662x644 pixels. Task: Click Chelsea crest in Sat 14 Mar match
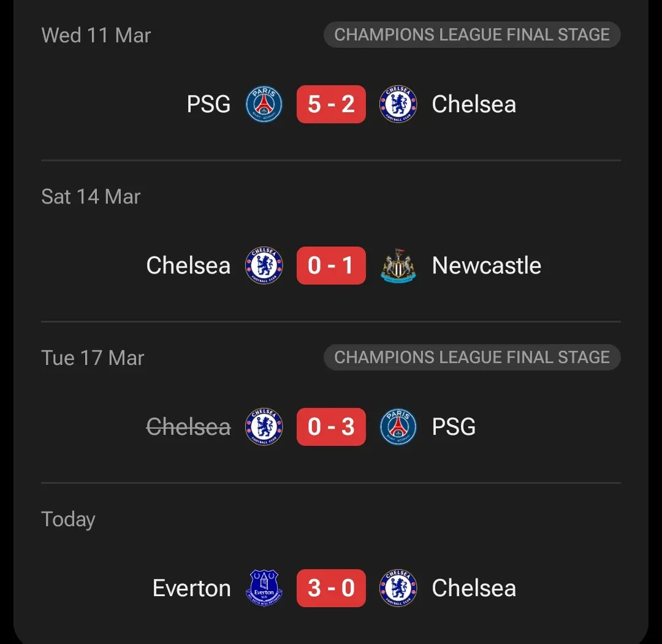coord(264,266)
